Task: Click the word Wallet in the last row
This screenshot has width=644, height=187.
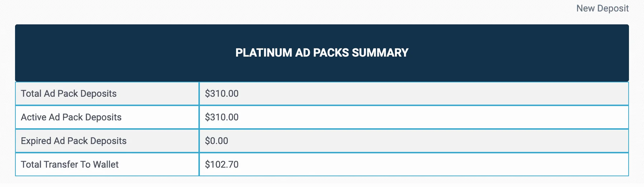Action: coord(106,164)
